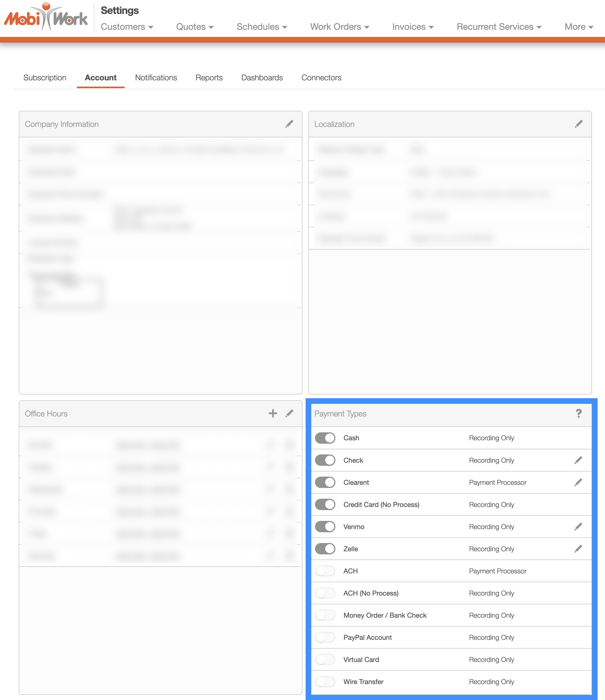The width and height of the screenshot is (605, 700).
Task: Turn on PayPal Account toggle
Action: pyautogui.click(x=325, y=638)
